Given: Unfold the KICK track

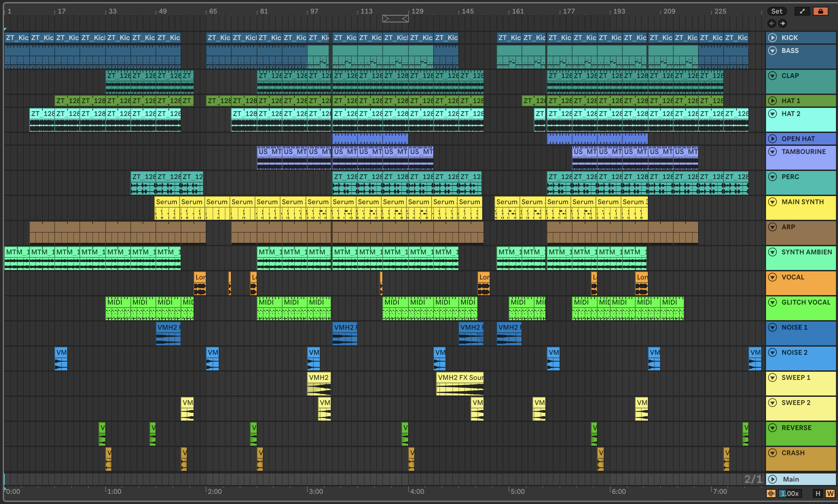Looking at the screenshot, I should click(x=772, y=38).
